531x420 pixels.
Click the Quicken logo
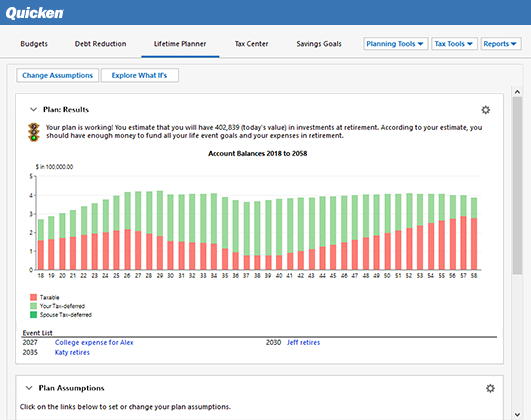pos(34,13)
